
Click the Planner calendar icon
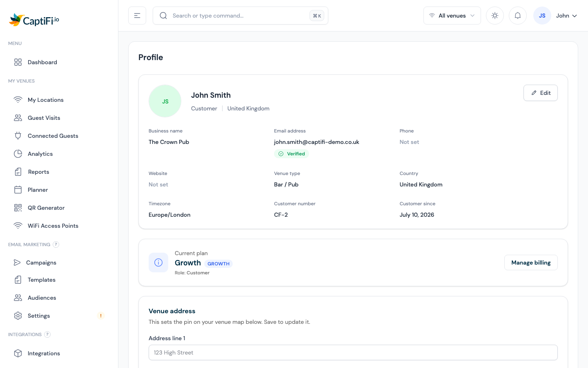(x=18, y=190)
